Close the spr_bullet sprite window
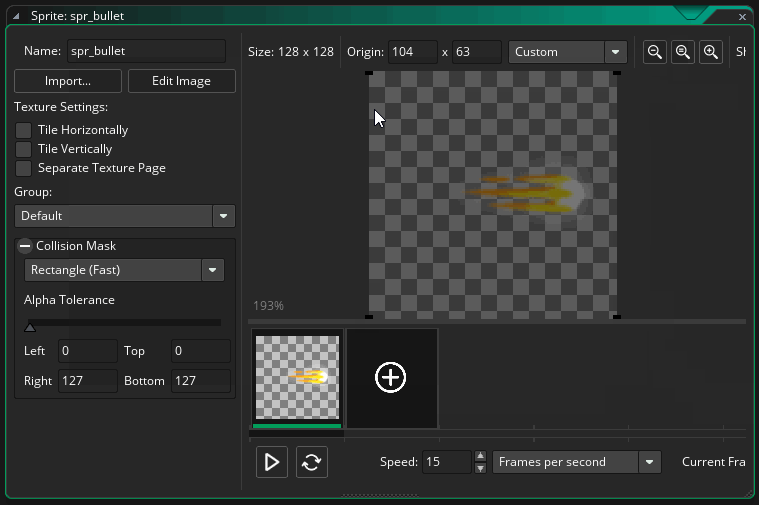 pos(742,17)
